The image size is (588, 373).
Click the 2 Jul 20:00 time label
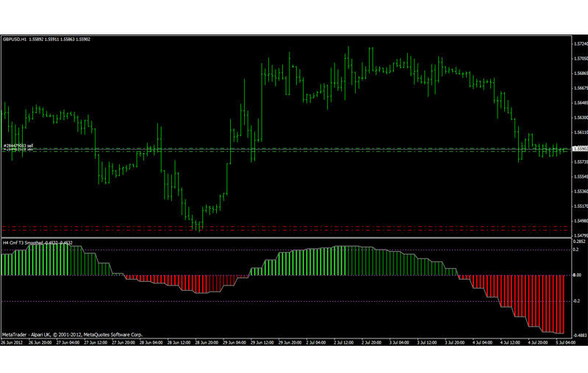(371, 343)
